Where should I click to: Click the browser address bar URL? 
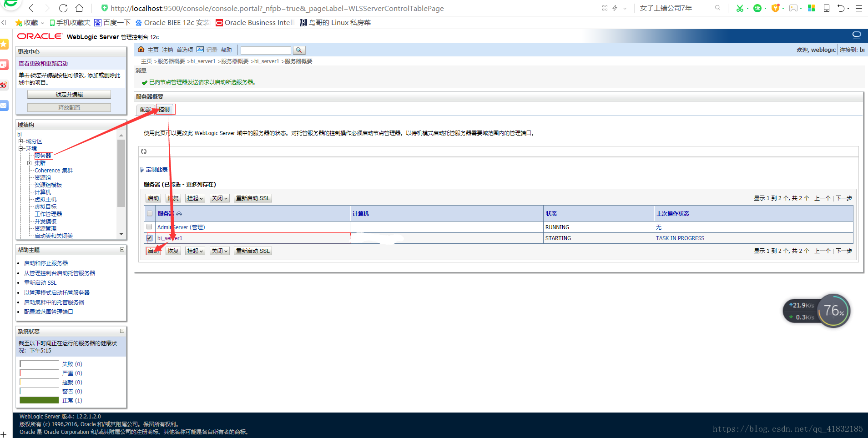(x=277, y=8)
